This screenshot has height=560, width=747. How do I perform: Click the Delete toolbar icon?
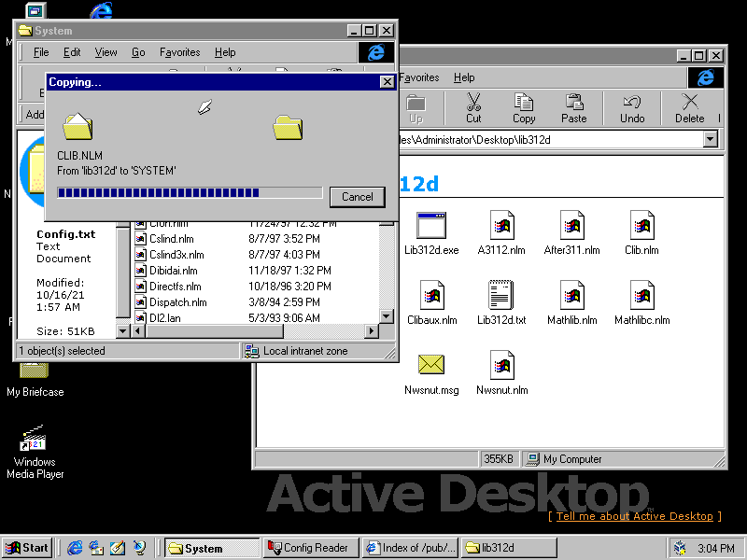tap(689, 108)
